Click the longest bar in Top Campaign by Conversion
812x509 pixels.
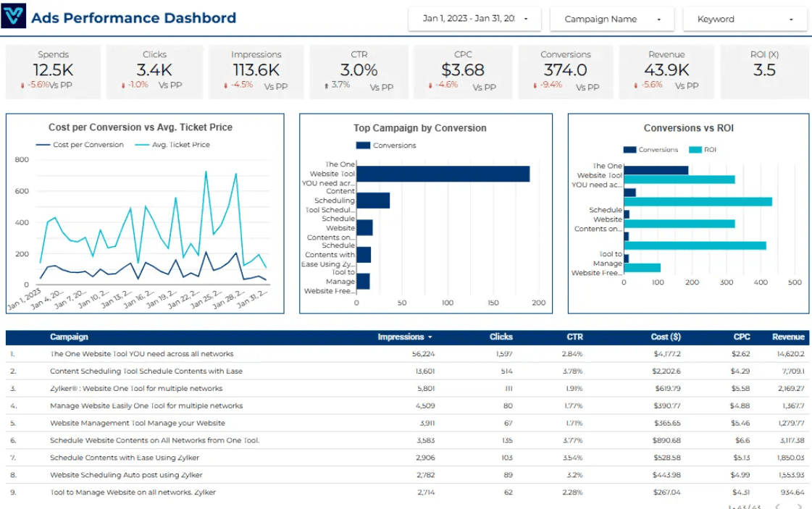tap(442, 174)
